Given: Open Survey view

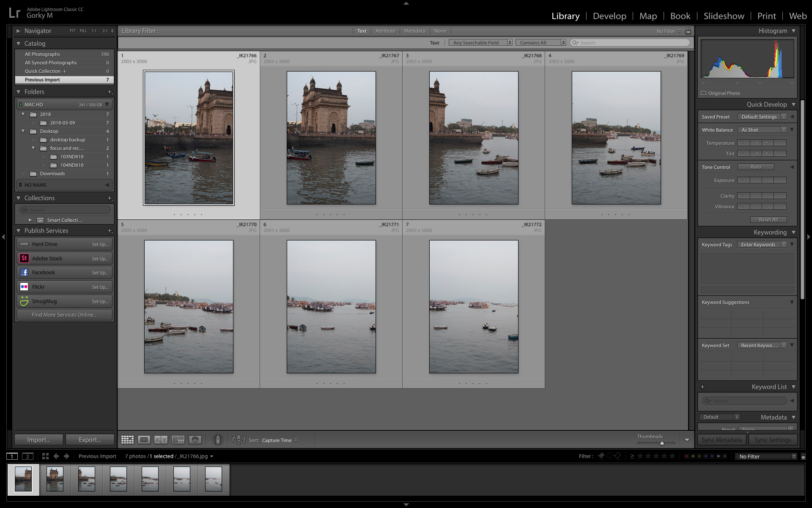Looking at the screenshot, I should [x=178, y=440].
